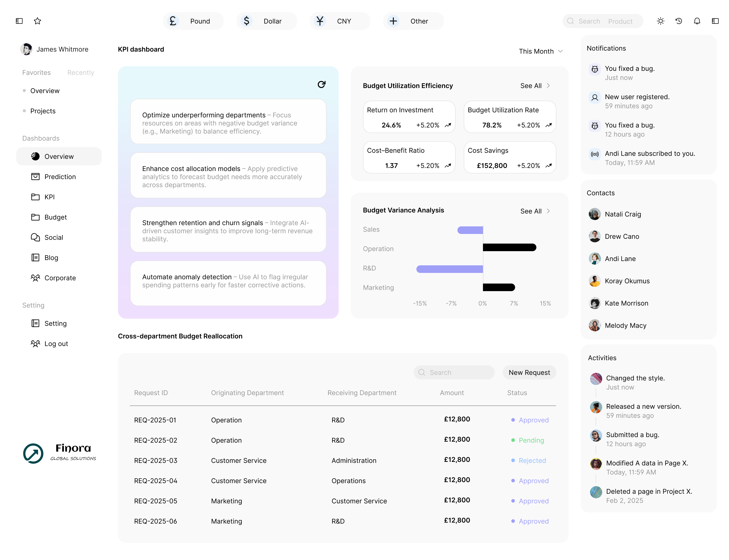This screenshot has height=560, width=729.
Task: Click the New Request button
Action: [529, 372]
